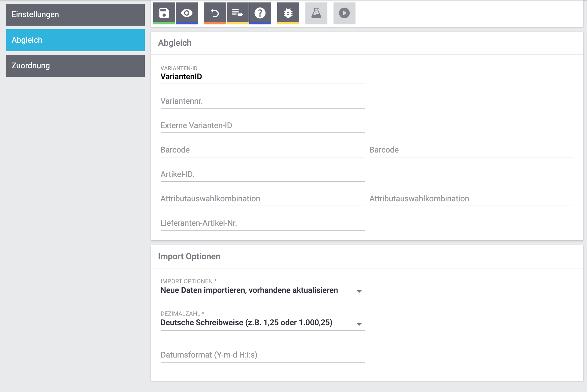Select the Artikel-ID. input field

tap(262, 174)
